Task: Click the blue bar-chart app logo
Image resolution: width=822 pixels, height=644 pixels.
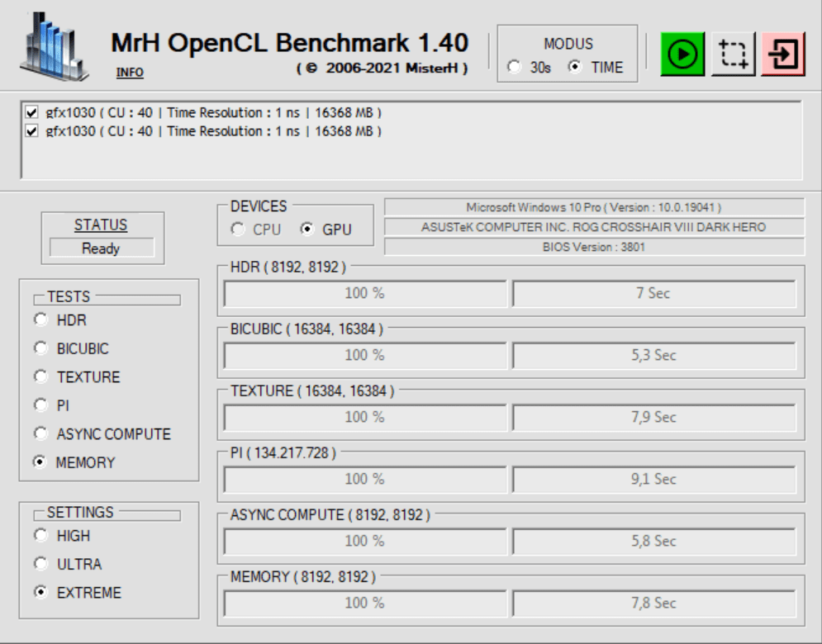Action: tap(54, 46)
